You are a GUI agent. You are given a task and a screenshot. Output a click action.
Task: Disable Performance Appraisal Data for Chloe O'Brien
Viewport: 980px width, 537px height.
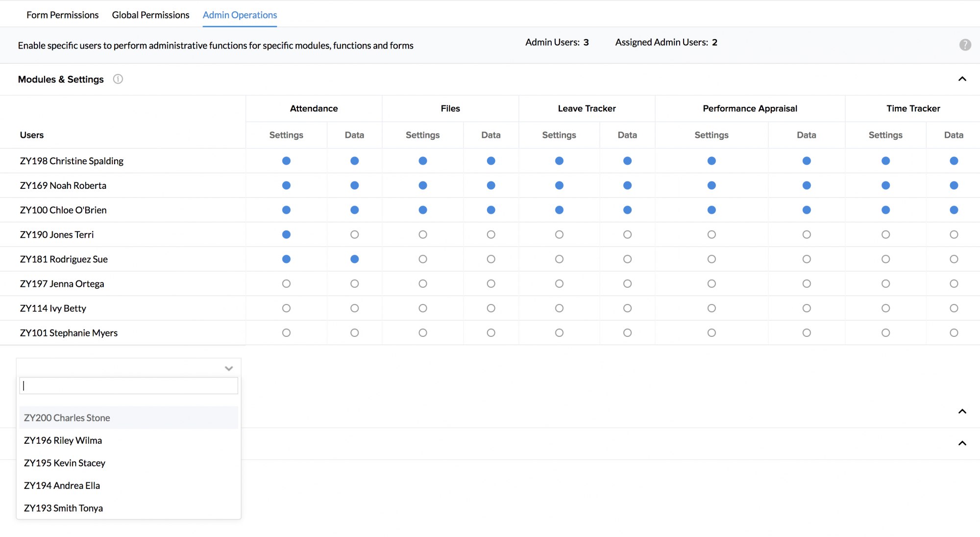[x=807, y=210]
